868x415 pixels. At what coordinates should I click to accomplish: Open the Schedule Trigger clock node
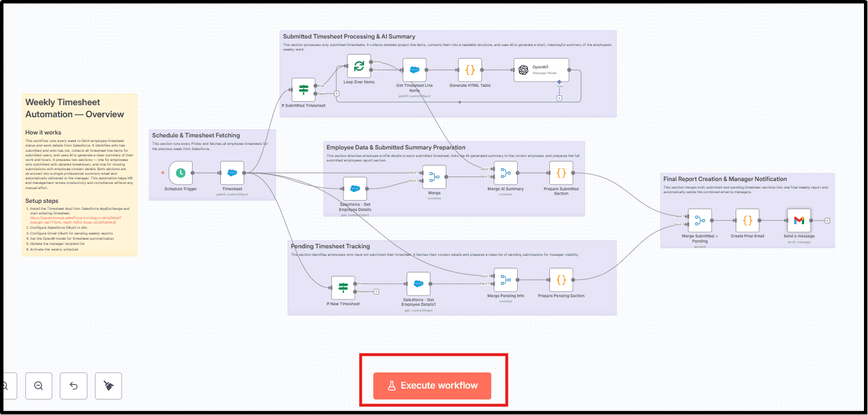[x=181, y=172]
